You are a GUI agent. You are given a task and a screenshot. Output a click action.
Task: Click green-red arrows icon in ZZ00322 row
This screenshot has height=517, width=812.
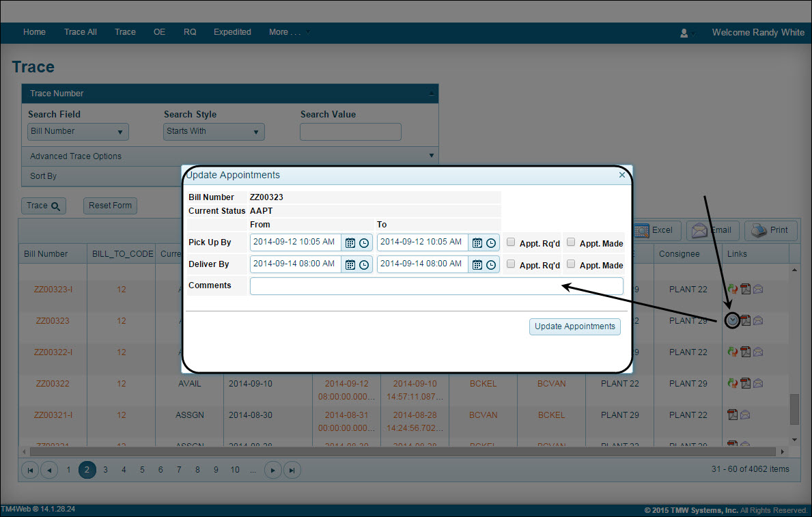pyautogui.click(x=732, y=383)
